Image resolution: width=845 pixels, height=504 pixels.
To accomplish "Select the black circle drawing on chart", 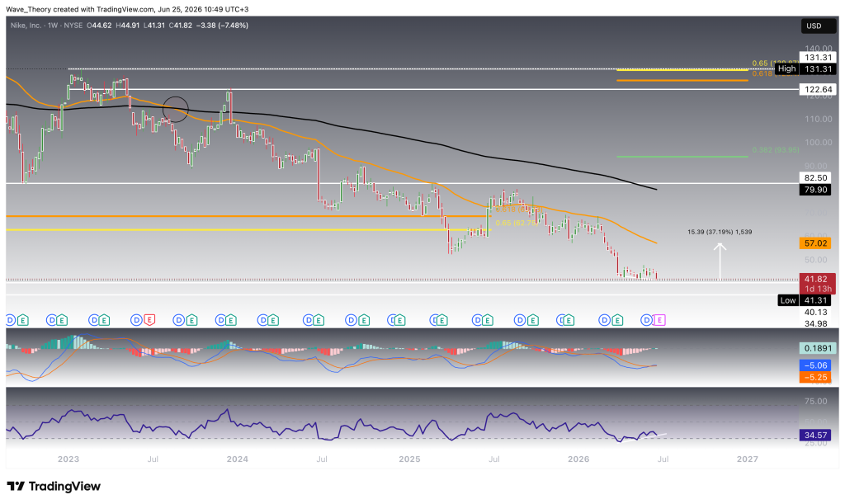I will coord(176,110).
